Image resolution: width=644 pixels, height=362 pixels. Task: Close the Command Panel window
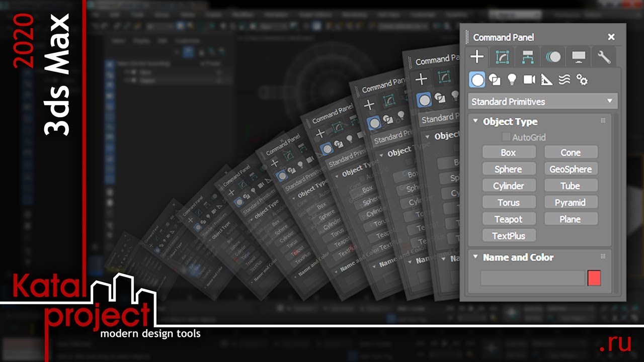click(611, 37)
